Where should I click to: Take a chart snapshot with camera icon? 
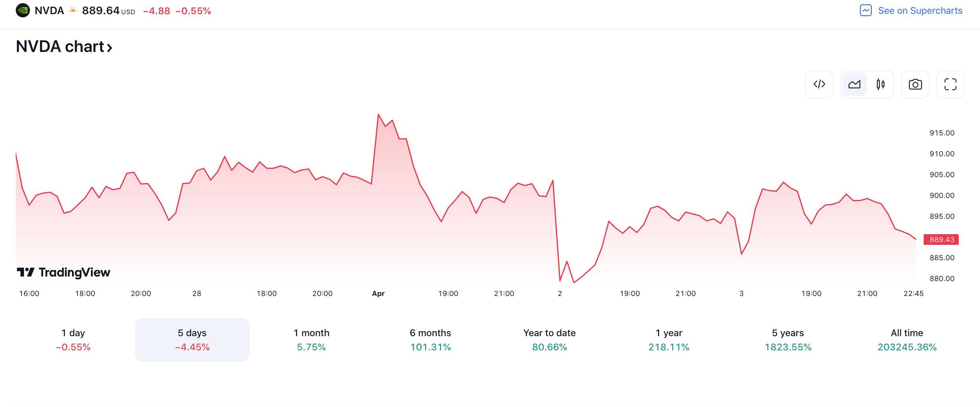(x=915, y=84)
